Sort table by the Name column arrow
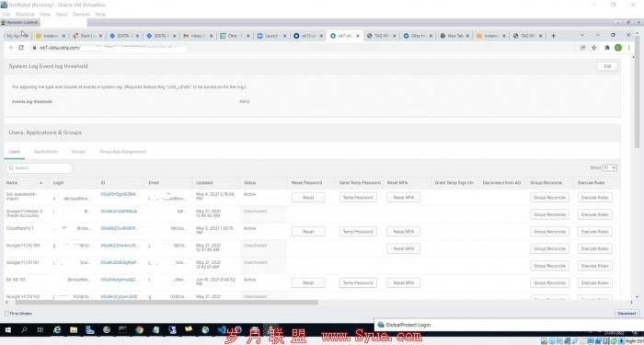The width and height of the screenshot is (644, 345). pyautogui.click(x=40, y=183)
